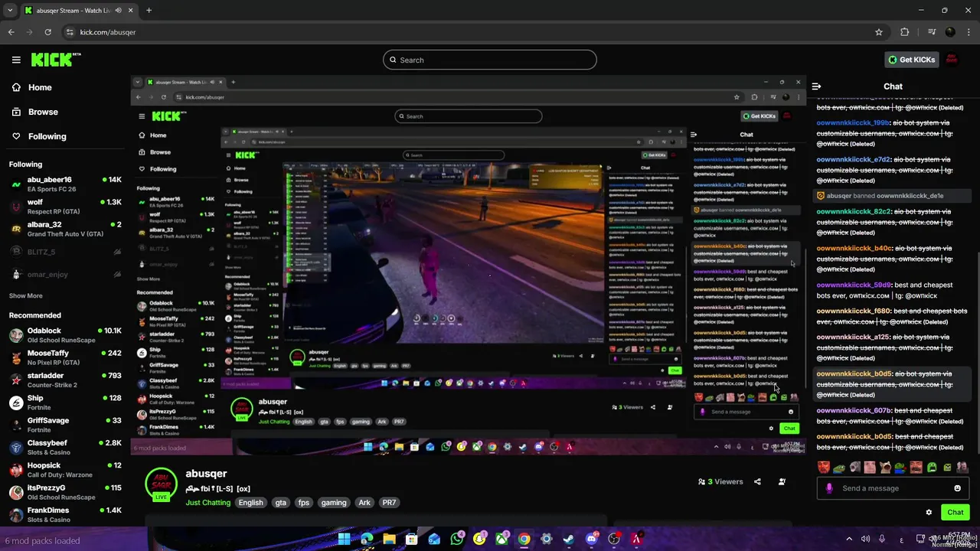Open Hoopsick Warzone channel

click(x=65, y=469)
